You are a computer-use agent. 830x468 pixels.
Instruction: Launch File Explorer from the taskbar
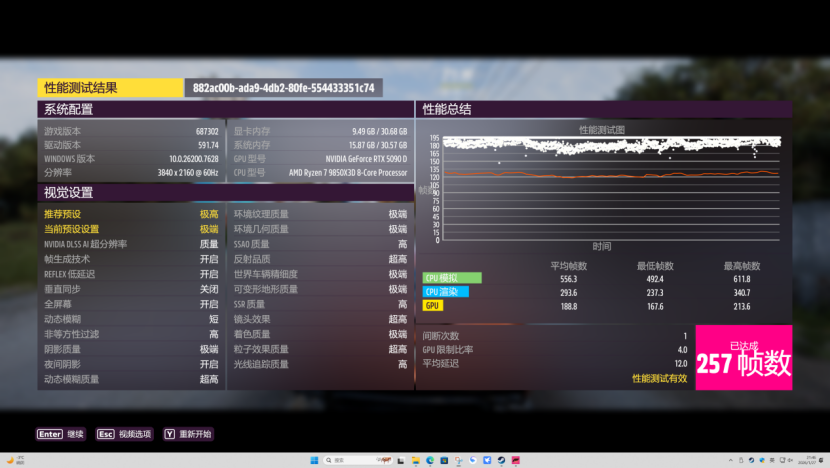pos(415,460)
